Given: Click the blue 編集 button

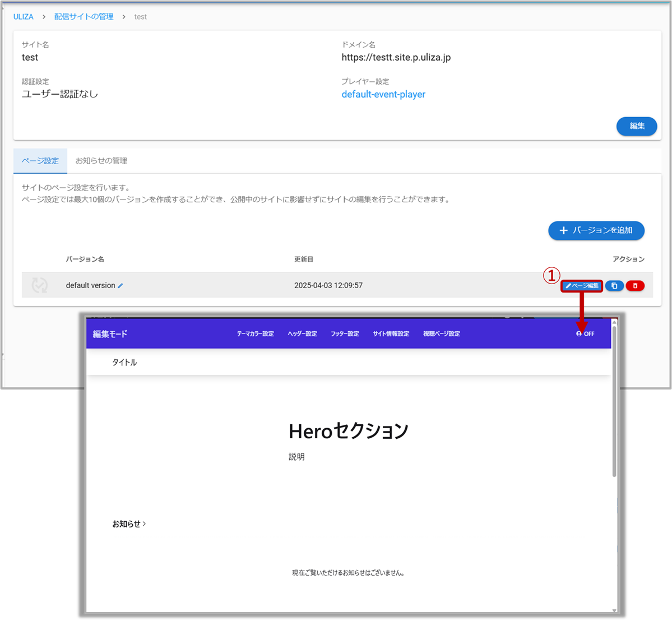Looking at the screenshot, I should pyautogui.click(x=637, y=126).
